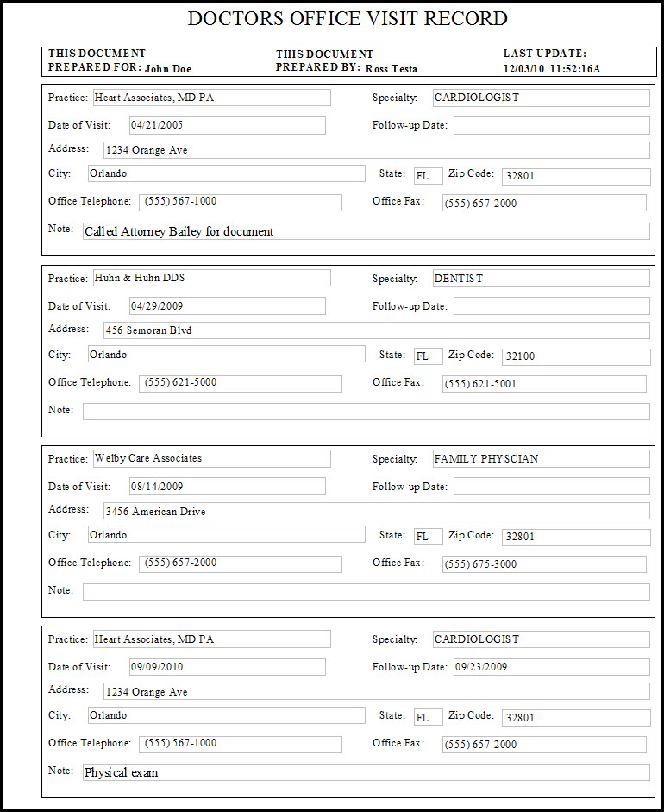The width and height of the screenshot is (664, 812).
Task: Click the Address label beside 3456 American Drive
Action: [x=68, y=509]
